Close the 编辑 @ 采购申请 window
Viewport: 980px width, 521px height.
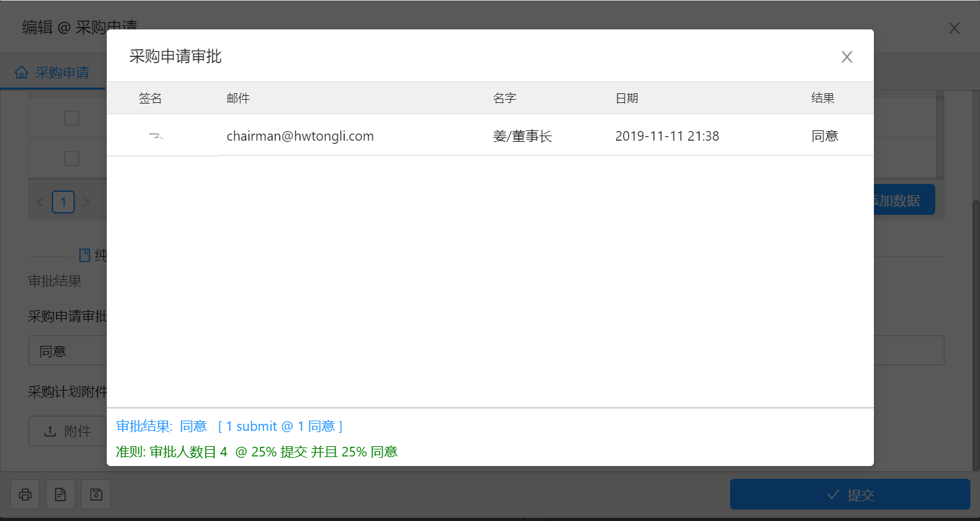tap(954, 28)
